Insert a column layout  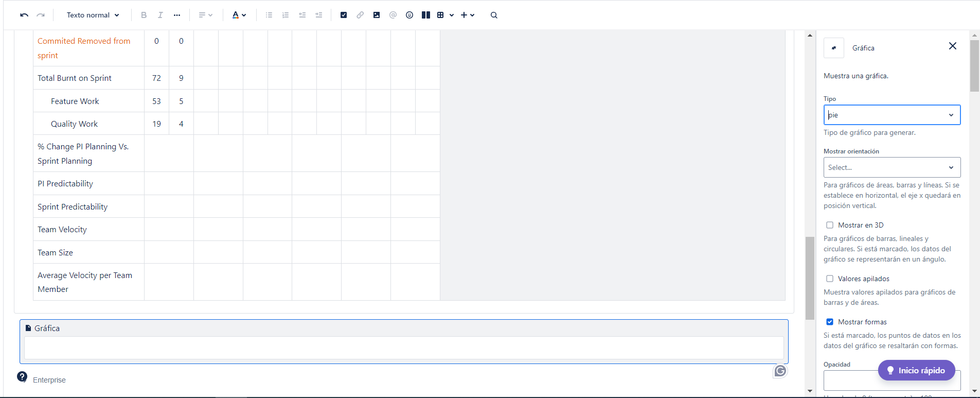[426, 15]
